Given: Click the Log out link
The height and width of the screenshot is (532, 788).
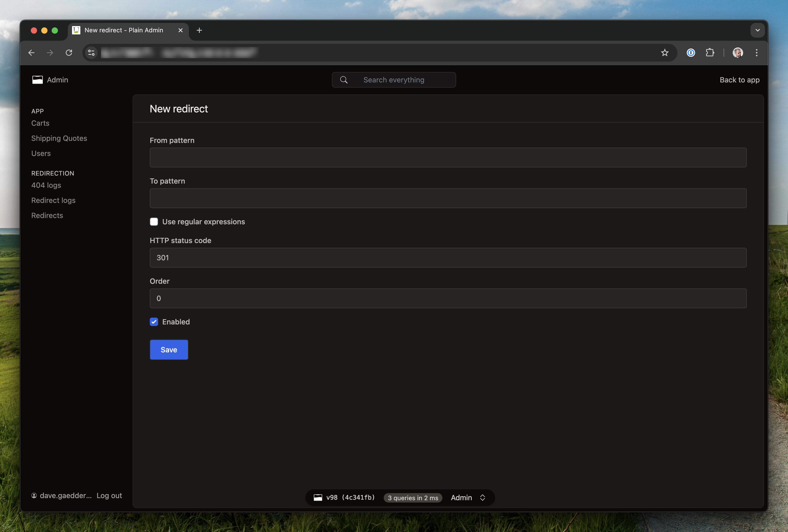Looking at the screenshot, I should pos(109,495).
